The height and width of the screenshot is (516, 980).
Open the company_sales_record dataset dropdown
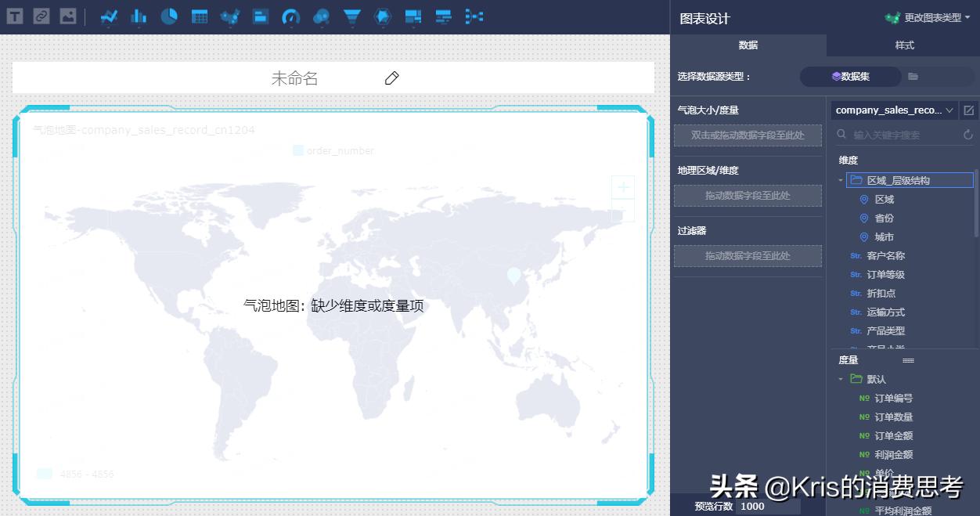pos(892,110)
